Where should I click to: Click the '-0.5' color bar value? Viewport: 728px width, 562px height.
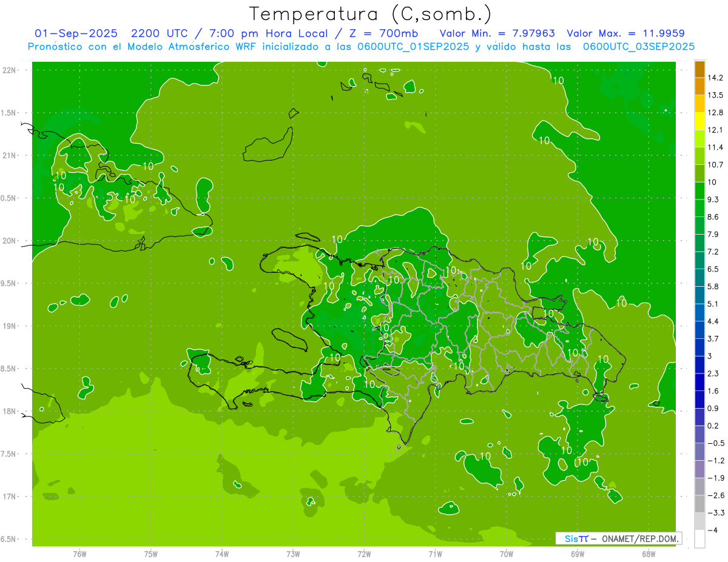click(715, 443)
